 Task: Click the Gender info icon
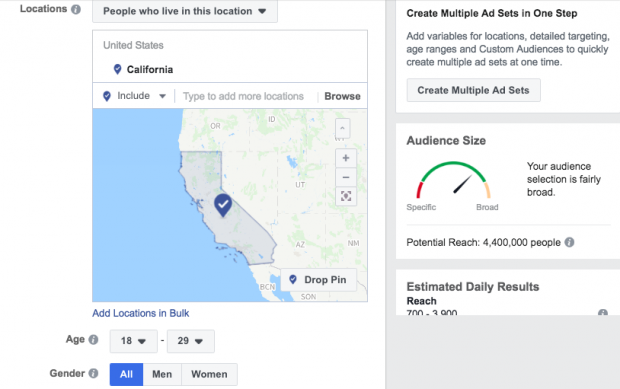pyautogui.click(x=93, y=373)
